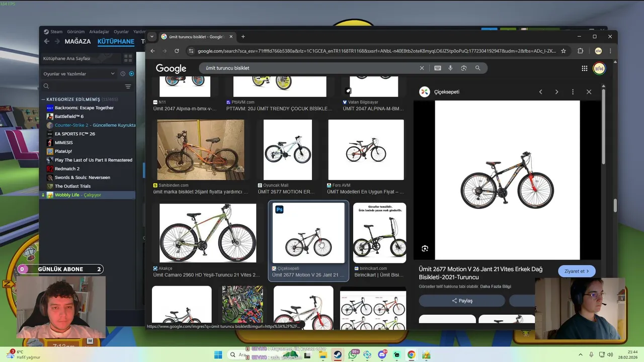Open Akakçe Ümit Camaro bike thumbnail
Screen dimensions: 644x362
tap(207, 233)
